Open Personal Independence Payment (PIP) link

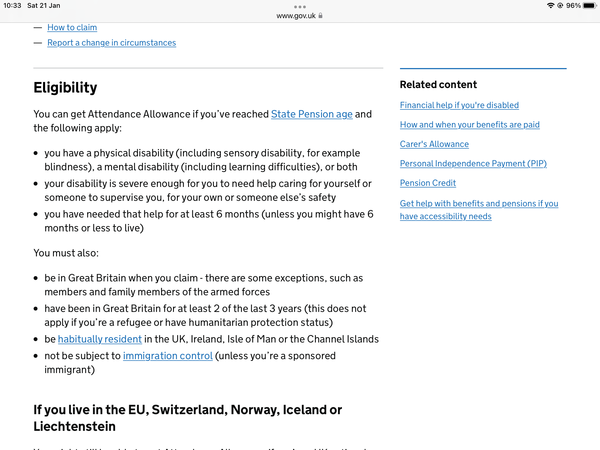pyautogui.click(x=473, y=164)
